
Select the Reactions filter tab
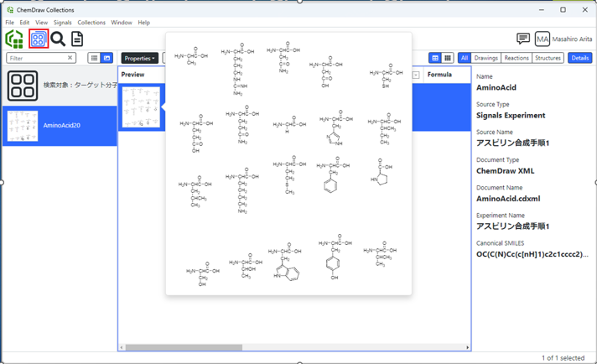coord(517,58)
